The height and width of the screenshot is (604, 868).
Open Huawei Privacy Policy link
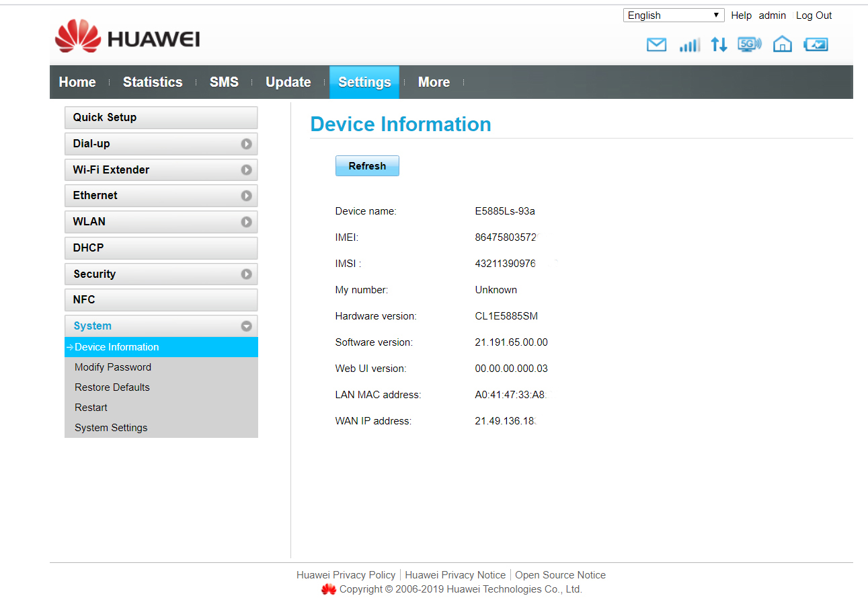346,575
